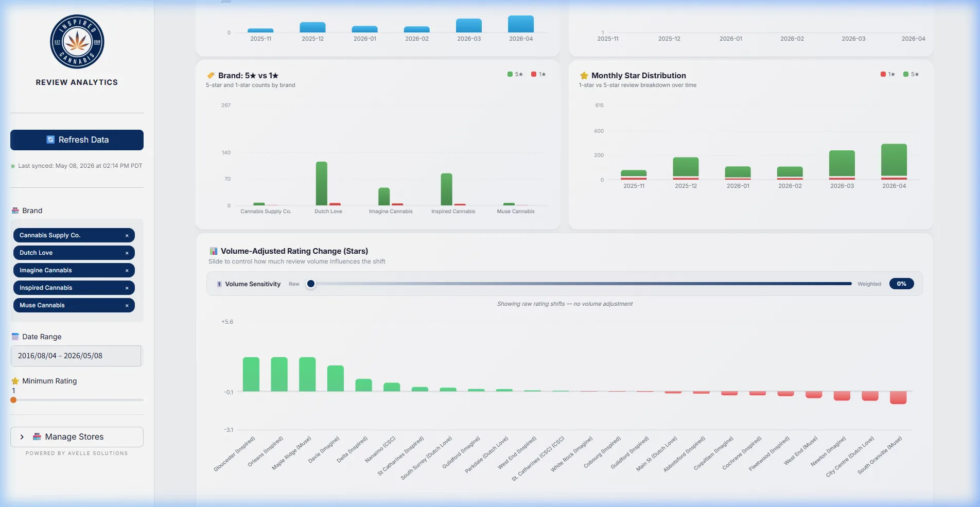980x507 pixels.
Task: Click the Dutch Love green 5-star bar
Action: point(322,184)
